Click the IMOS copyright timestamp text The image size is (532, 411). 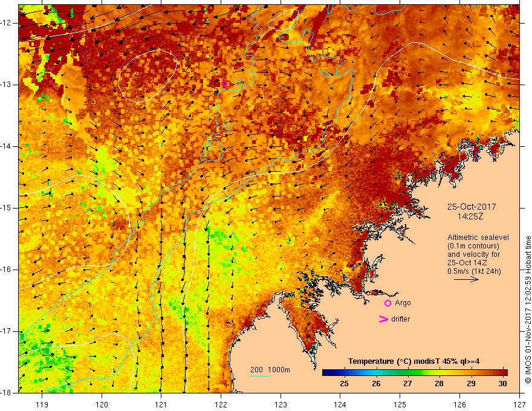click(528, 310)
